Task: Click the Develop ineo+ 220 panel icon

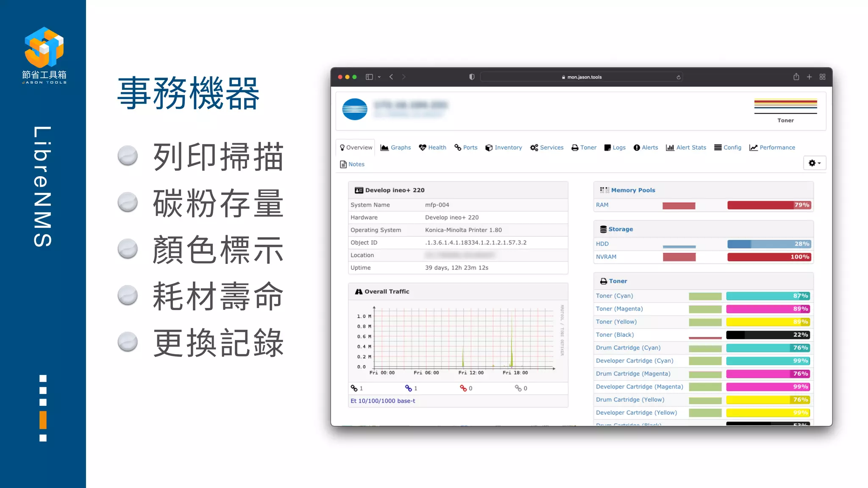Action: tap(359, 190)
